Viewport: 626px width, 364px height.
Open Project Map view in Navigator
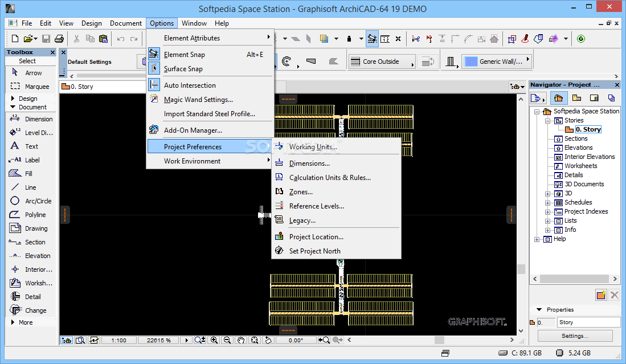558,98
